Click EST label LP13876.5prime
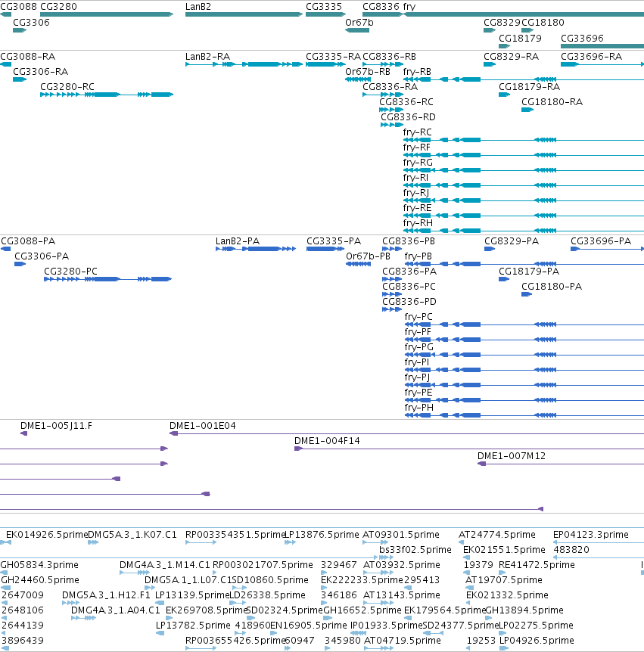Screen dimensions: 644x652 click(322, 535)
